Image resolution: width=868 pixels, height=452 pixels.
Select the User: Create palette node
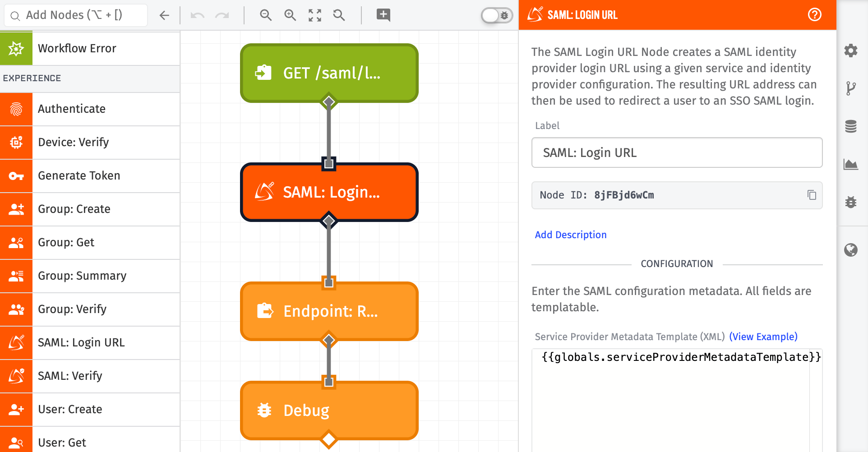90,409
